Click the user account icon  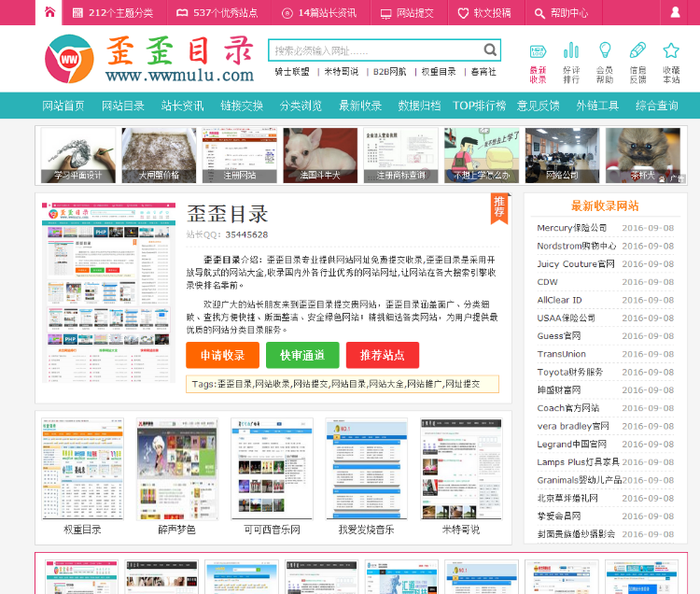tap(675, 12)
